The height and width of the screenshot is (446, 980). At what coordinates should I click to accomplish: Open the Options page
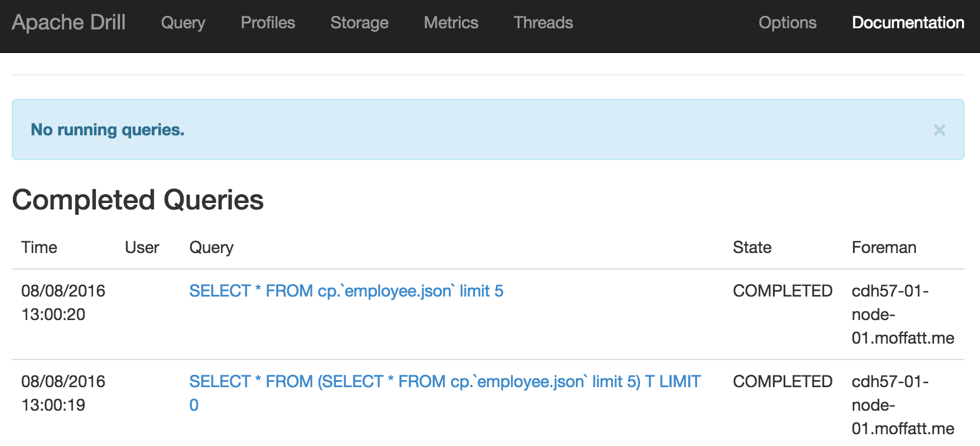[787, 22]
